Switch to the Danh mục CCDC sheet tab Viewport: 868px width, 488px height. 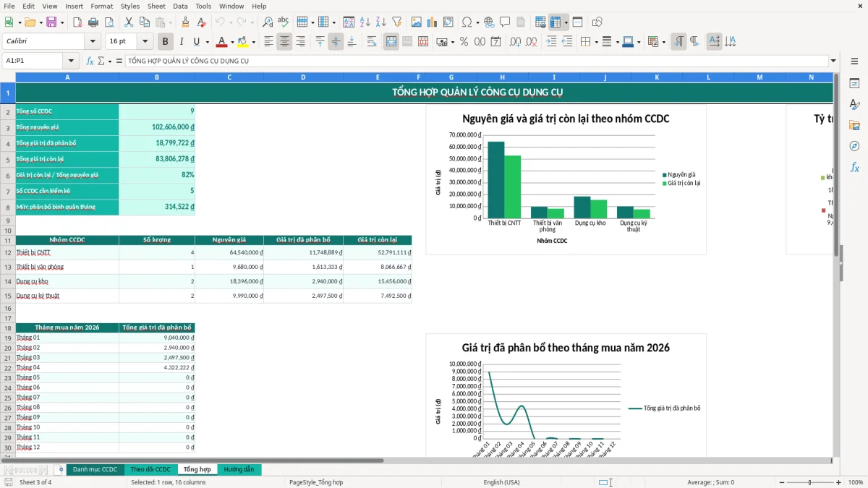click(95, 470)
